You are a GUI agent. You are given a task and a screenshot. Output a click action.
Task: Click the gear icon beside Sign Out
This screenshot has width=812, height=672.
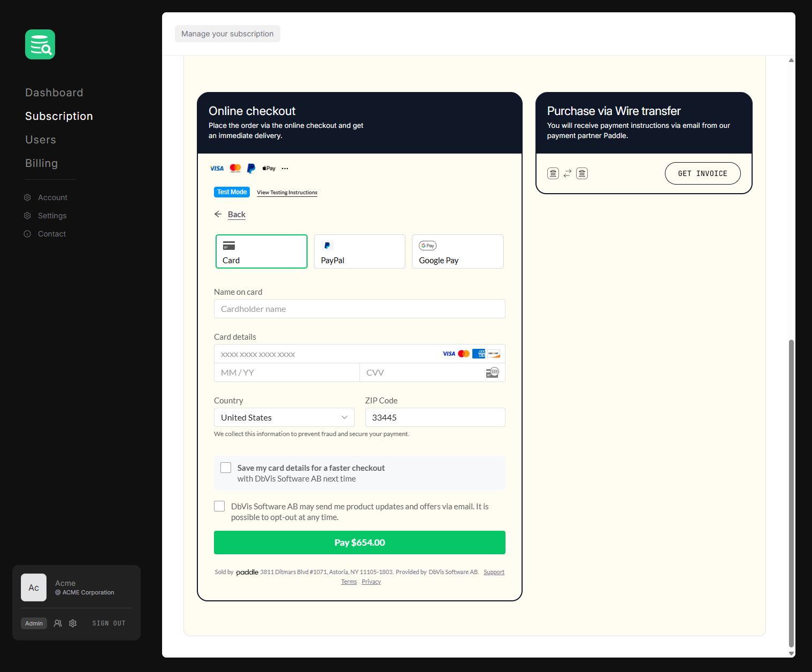[x=73, y=623]
